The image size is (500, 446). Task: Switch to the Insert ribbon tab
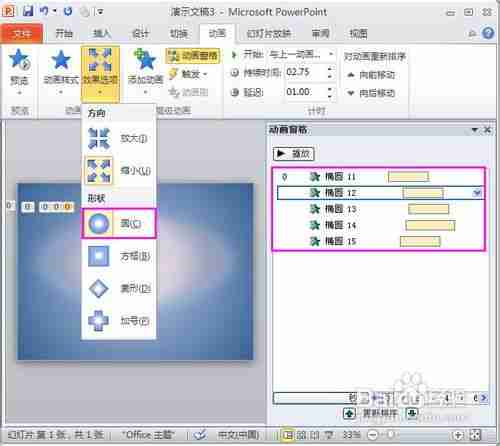coord(102,33)
